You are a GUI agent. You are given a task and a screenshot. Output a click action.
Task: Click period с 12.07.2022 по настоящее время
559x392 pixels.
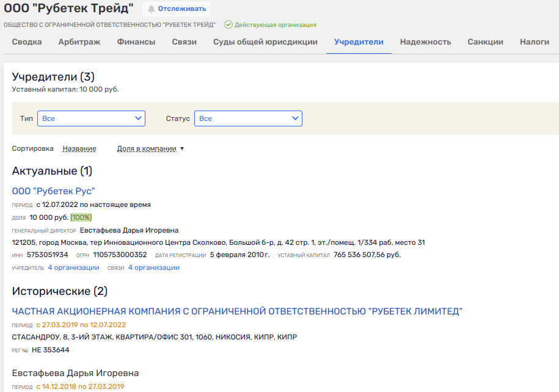tap(93, 205)
